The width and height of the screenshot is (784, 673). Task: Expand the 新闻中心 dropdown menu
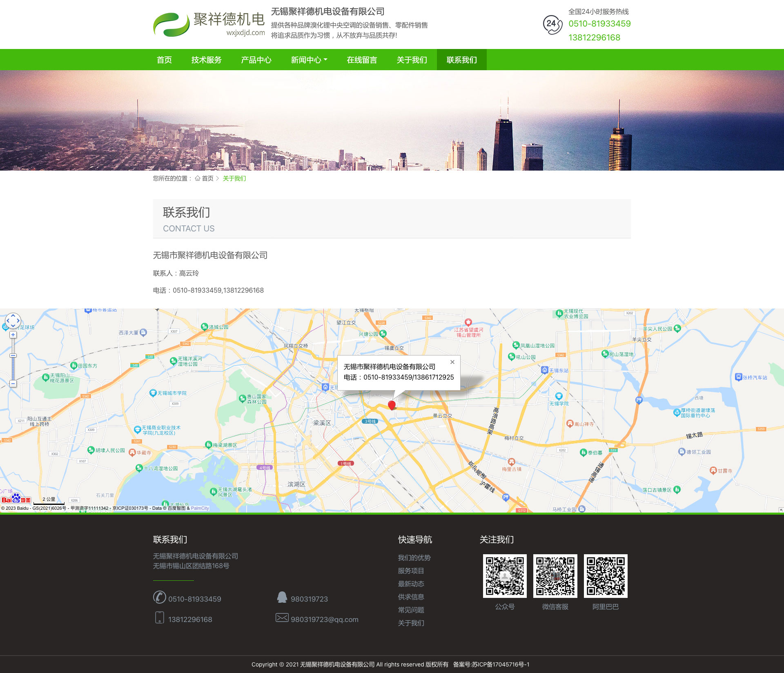[309, 60]
